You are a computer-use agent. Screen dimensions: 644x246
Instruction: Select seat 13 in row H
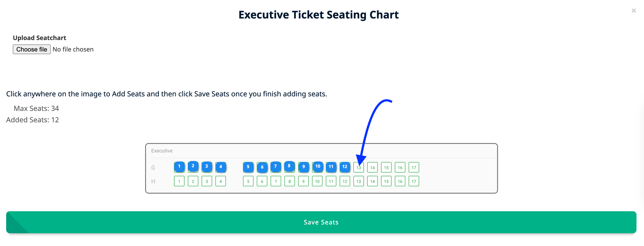pos(358,181)
